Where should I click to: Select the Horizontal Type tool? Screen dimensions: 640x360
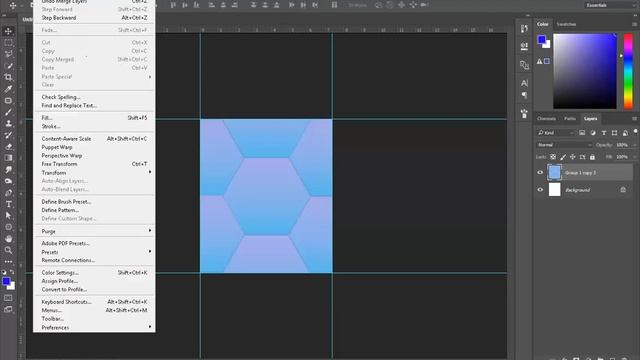[8, 204]
